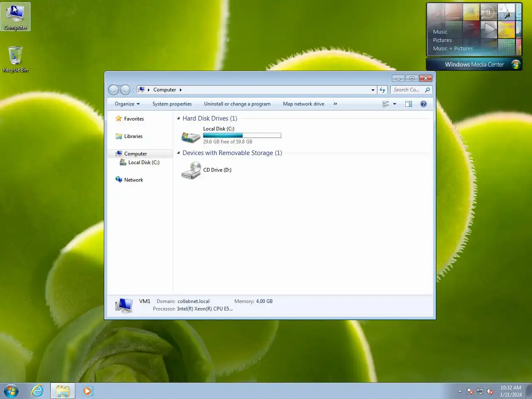Click the Computer breadcrumb in address bar
The width and height of the screenshot is (532, 399).
point(165,90)
